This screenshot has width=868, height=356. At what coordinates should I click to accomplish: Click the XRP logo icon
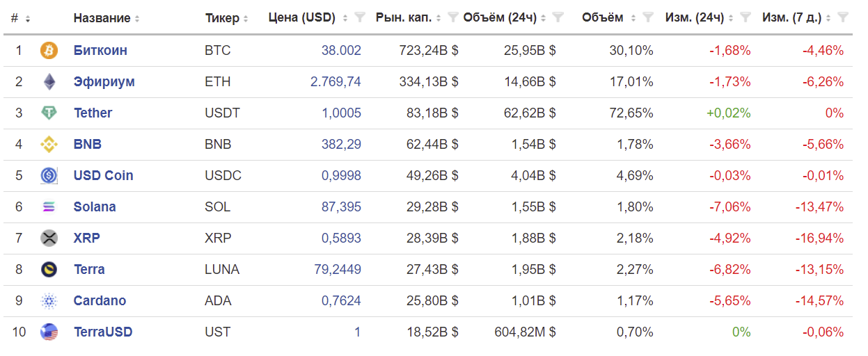pos(49,238)
